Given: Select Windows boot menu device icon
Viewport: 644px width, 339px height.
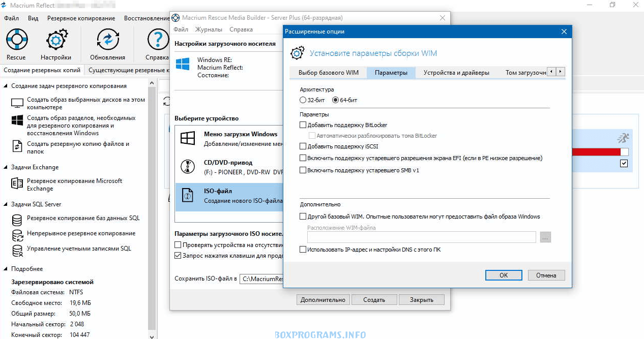Looking at the screenshot, I should click(x=188, y=138).
